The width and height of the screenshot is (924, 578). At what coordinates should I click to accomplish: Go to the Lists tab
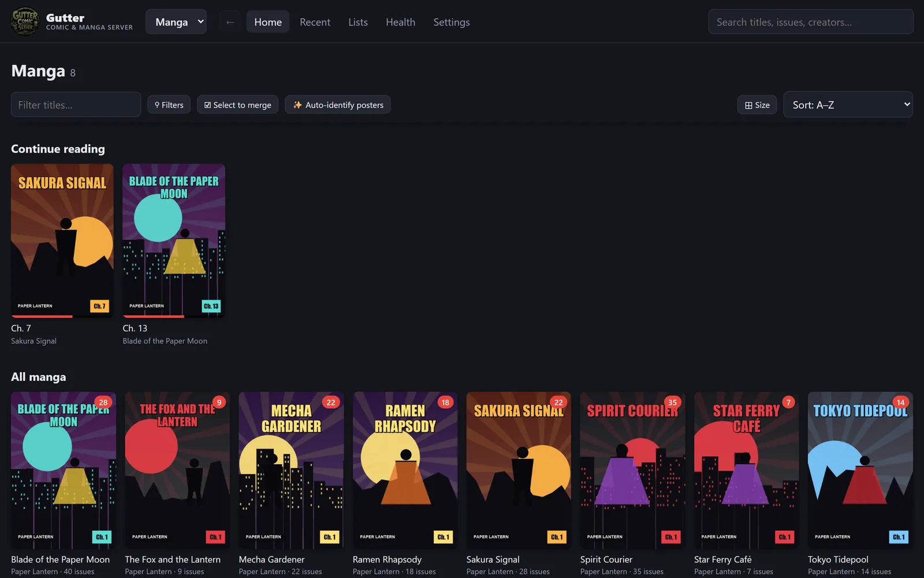click(x=358, y=22)
